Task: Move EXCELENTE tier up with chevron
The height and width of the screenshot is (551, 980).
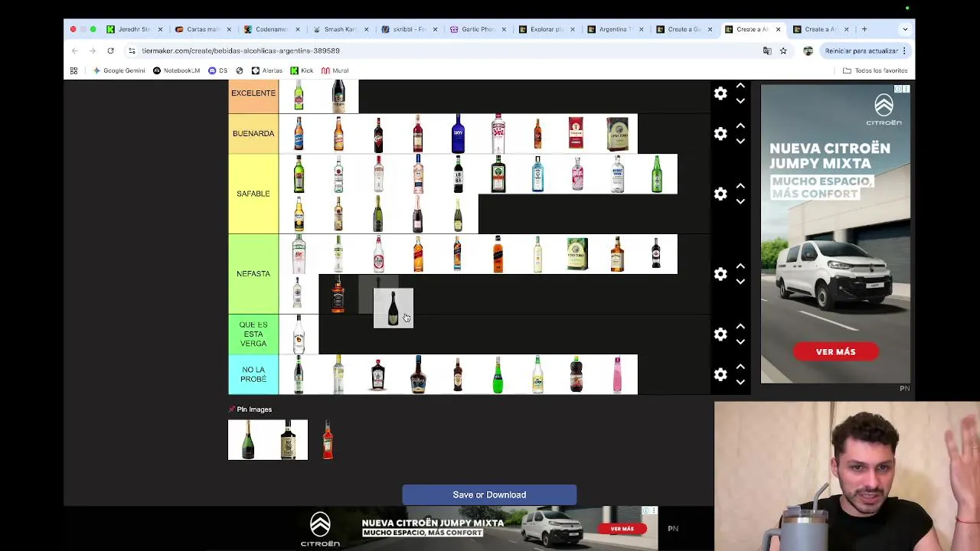Action: (740, 86)
